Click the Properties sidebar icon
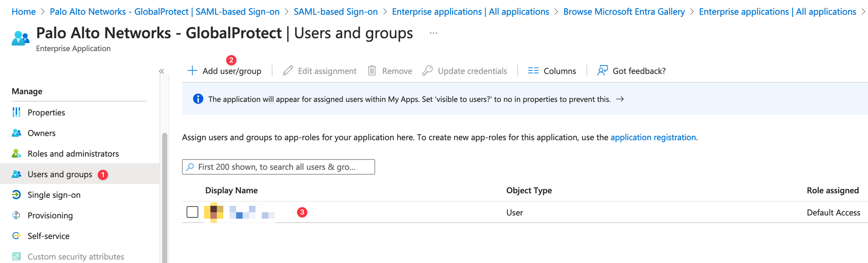 (16, 112)
